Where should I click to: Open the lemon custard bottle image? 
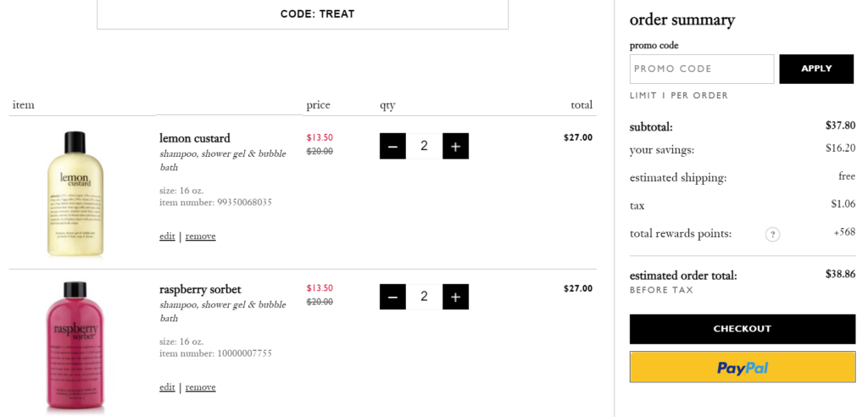[x=75, y=193]
